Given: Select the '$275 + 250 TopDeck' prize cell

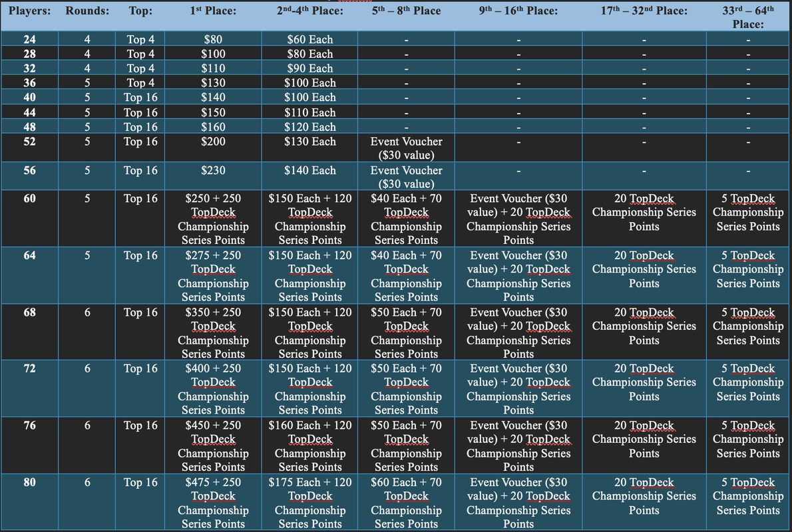Looking at the screenshot, I should tap(213, 276).
